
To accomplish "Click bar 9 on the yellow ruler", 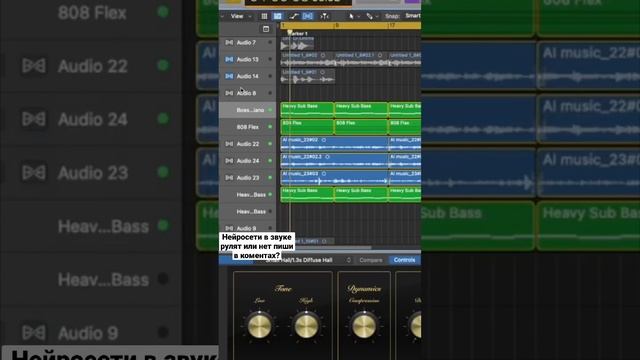I will pos(337,25).
